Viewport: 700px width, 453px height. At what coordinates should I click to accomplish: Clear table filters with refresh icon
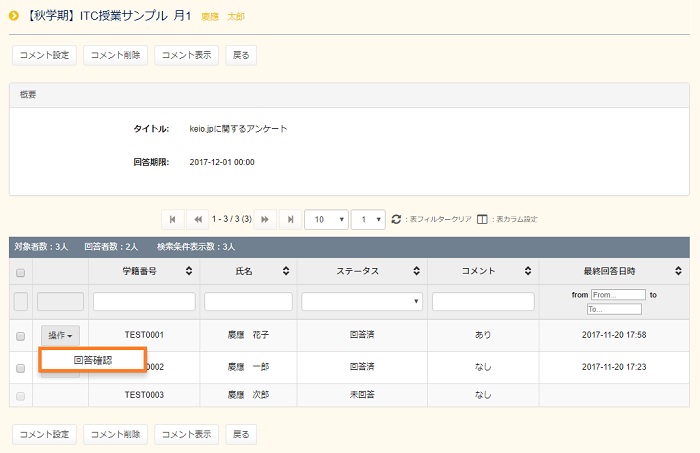(396, 219)
